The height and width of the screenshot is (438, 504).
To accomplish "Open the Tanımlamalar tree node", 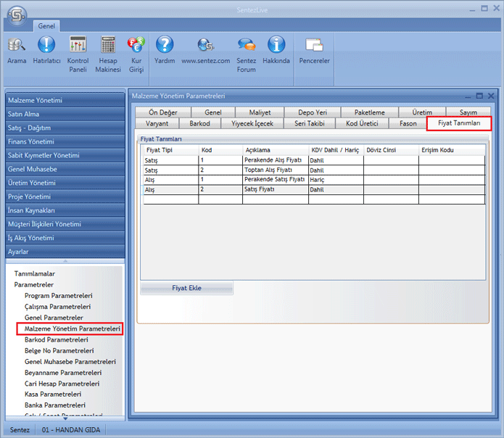I will [x=34, y=274].
